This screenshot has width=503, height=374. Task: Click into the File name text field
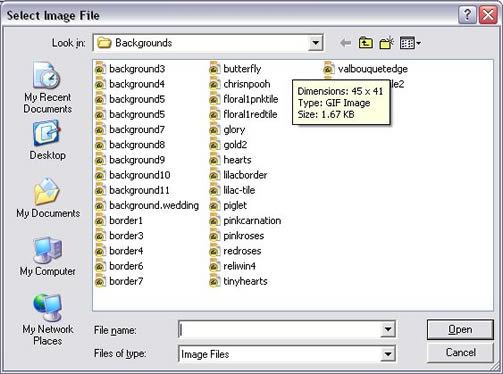[279, 330]
